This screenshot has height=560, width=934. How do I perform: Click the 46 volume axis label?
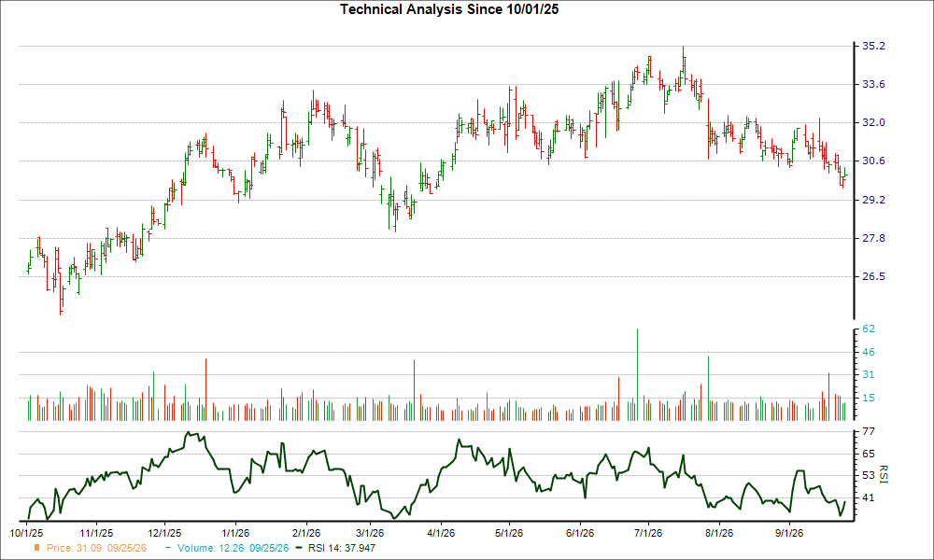click(869, 352)
